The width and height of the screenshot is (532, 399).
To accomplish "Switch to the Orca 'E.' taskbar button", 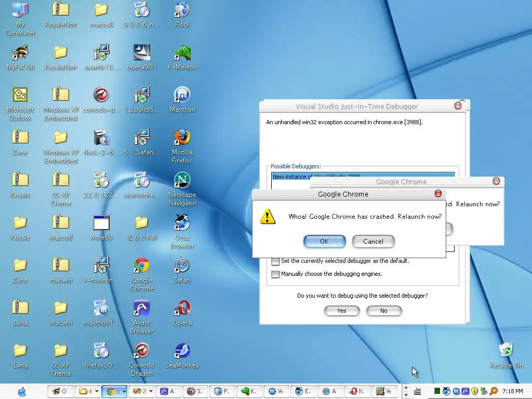I will point(303,392).
